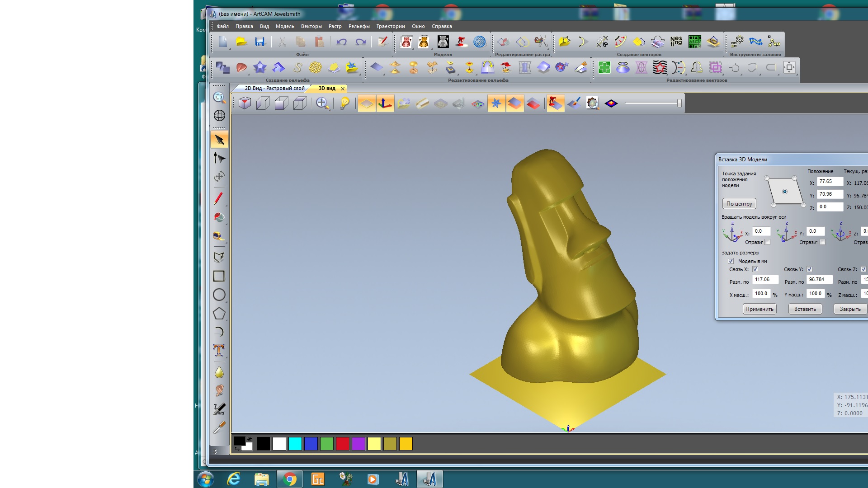The image size is (868, 488).
Task: Open the 'Векторы' menu
Action: tap(311, 26)
